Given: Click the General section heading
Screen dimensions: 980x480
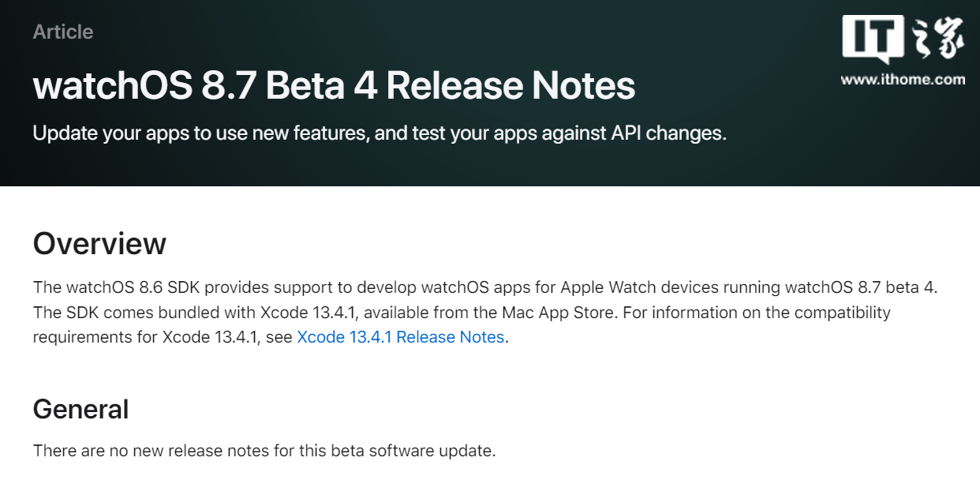Looking at the screenshot, I should [80, 409].
